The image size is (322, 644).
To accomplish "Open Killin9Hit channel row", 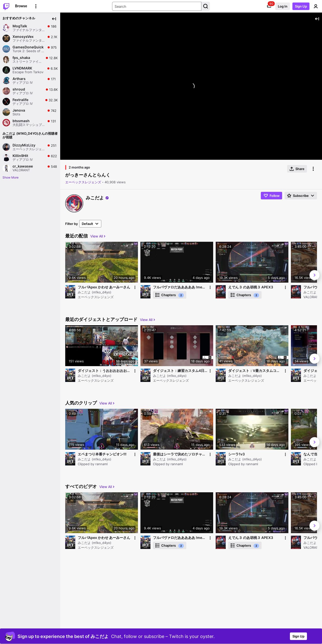I will [x=30, y=157].
